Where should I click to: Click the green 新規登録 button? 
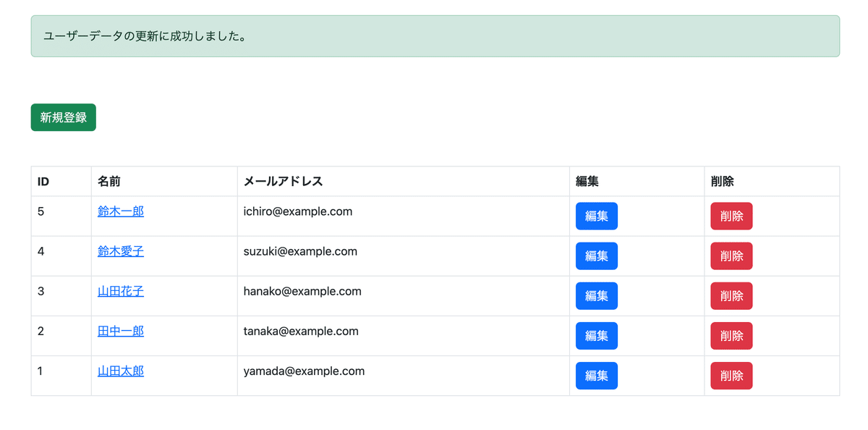(x=63, y=117)
